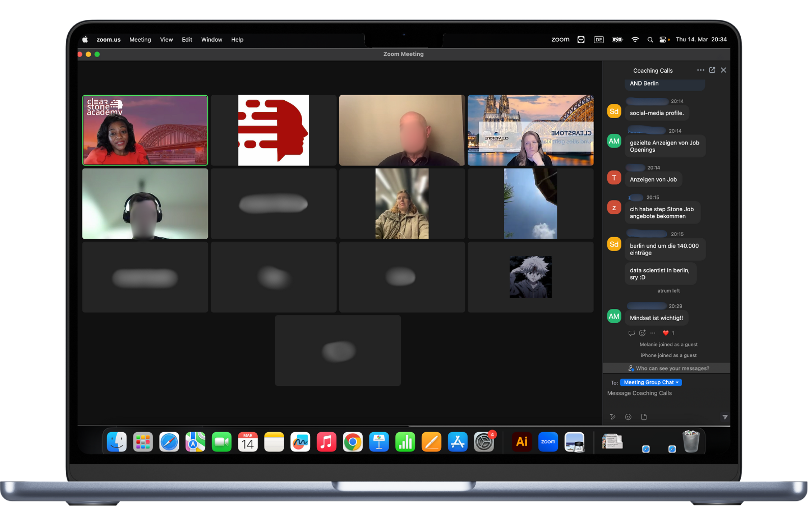Screen dimensions: 812x509
Task: Pop out the Coaching Calls chat window
Action: [712, 70]
